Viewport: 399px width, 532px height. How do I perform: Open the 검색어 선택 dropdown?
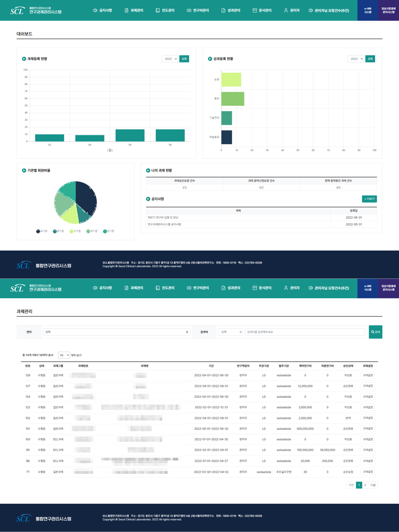231,332
